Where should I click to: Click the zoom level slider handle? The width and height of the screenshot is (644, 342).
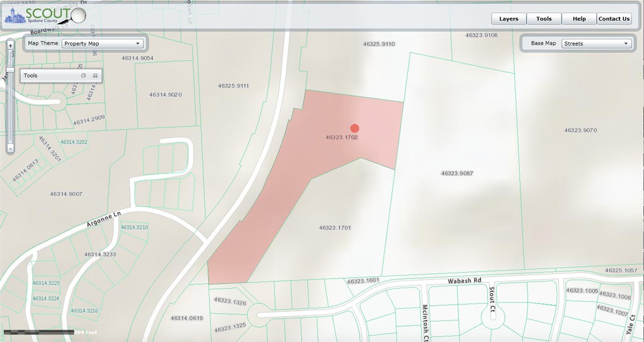pos(11,70)
